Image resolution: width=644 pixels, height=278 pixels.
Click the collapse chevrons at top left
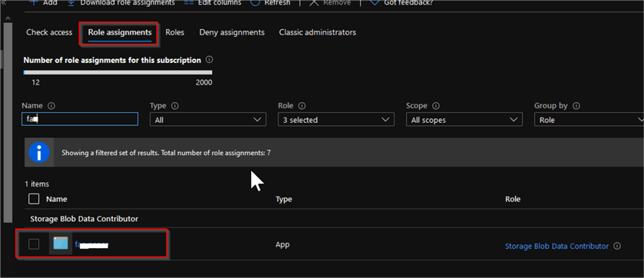(4, 2)
